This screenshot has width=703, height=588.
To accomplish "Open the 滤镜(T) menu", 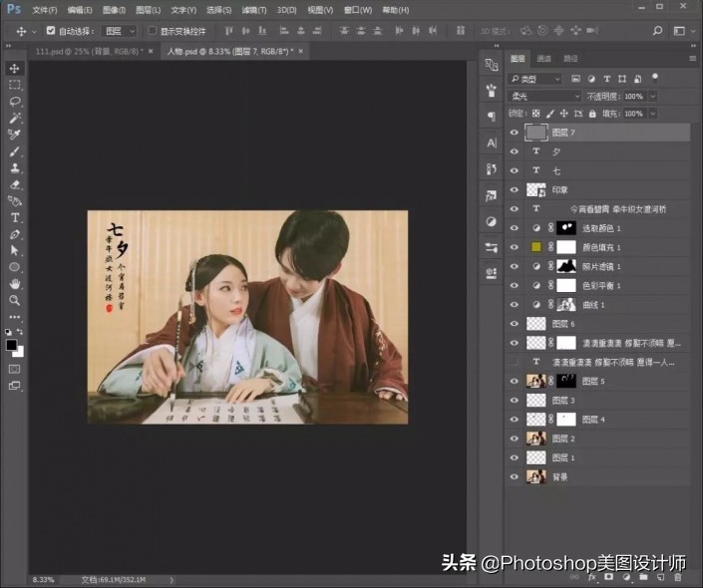I will [253, 10].
